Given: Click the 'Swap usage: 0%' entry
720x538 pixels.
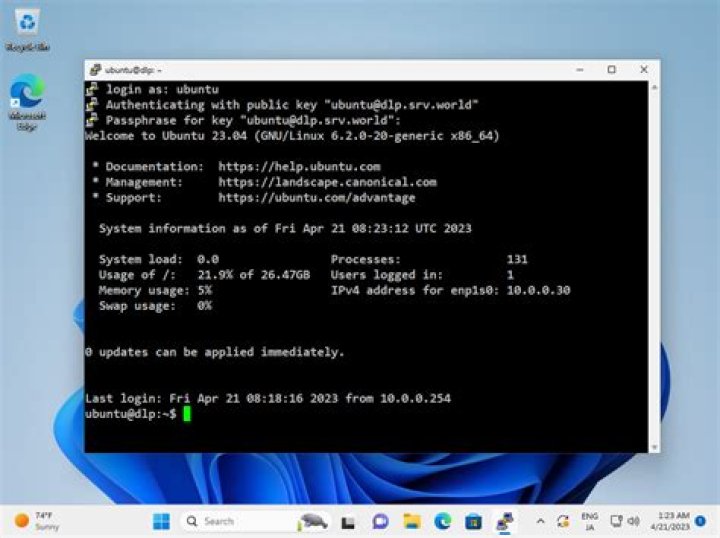Looking at the screenshot, I should tap(155, 306).
